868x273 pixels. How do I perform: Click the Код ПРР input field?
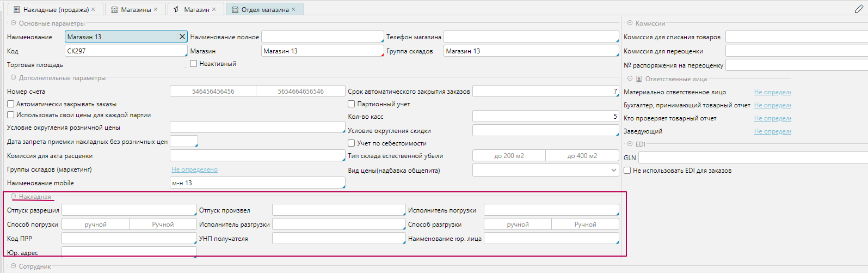coord(128,238)
